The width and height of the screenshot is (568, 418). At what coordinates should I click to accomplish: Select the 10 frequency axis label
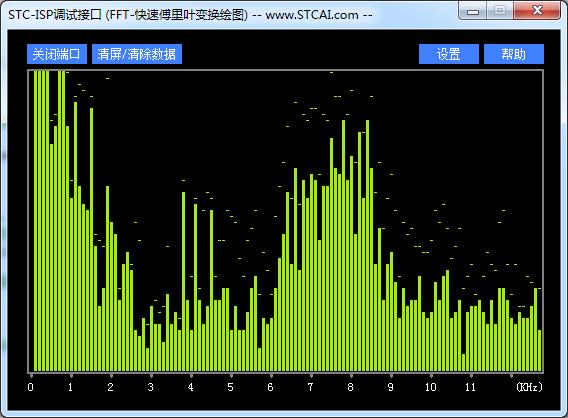pyautogui.click(x=430, y=387)
